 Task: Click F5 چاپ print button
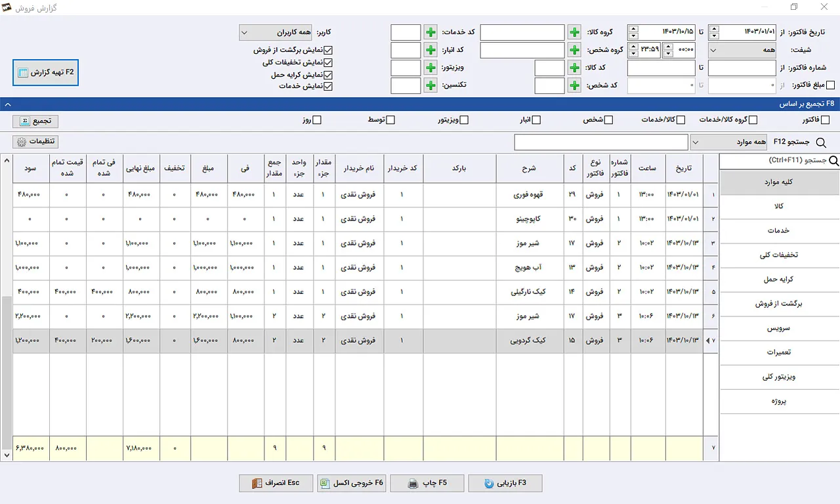tap(427, 483)
